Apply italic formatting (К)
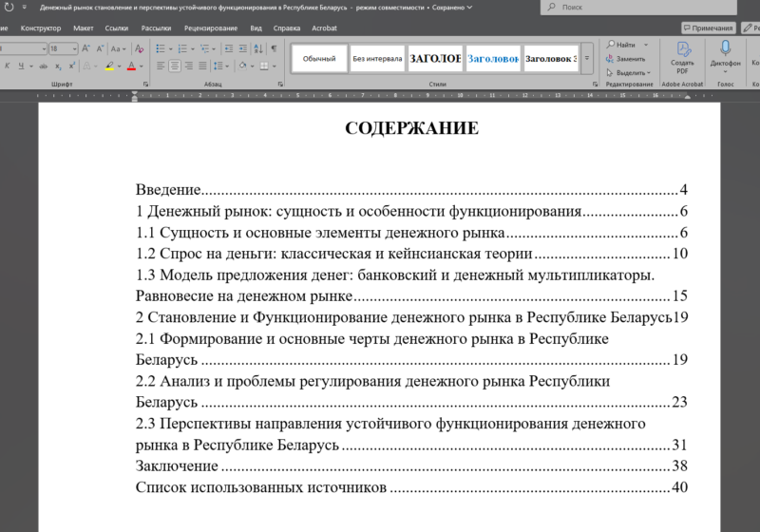 (8, 66)
